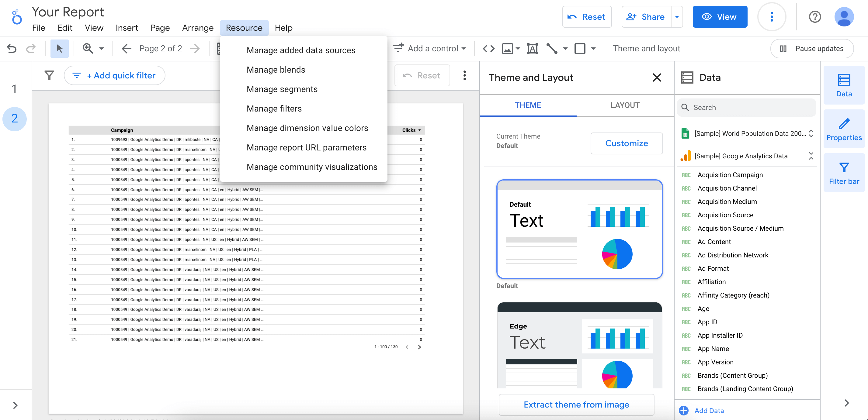
Task: Click the Redo icon
Action: point(31,48)
